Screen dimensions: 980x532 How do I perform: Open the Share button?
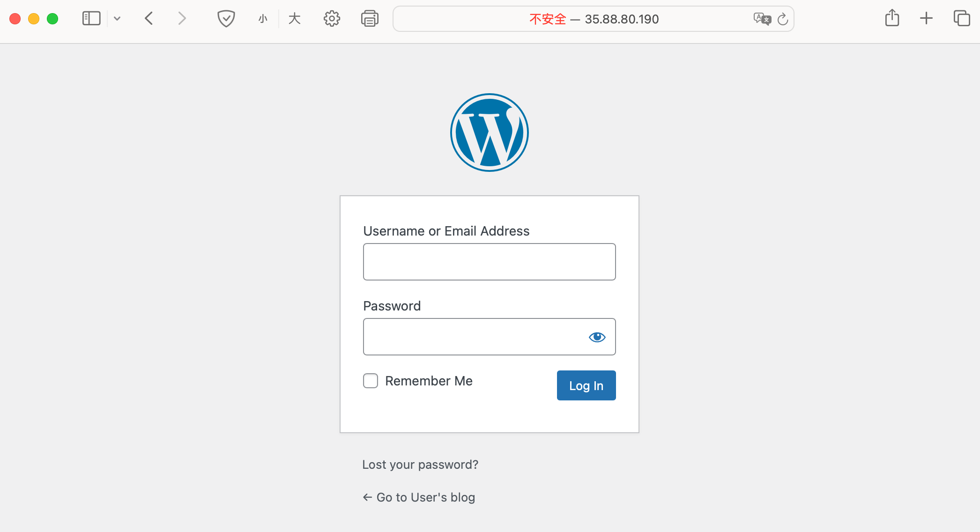click(892, 18)
